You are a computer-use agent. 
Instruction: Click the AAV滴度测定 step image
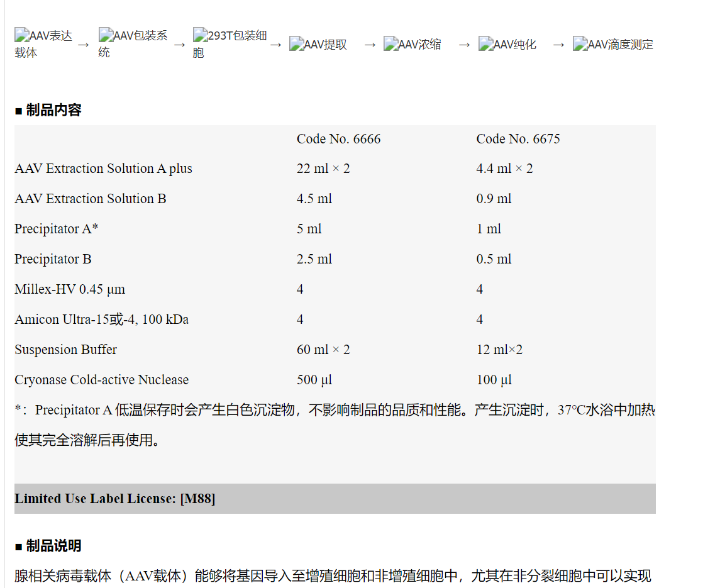[613, 45]
